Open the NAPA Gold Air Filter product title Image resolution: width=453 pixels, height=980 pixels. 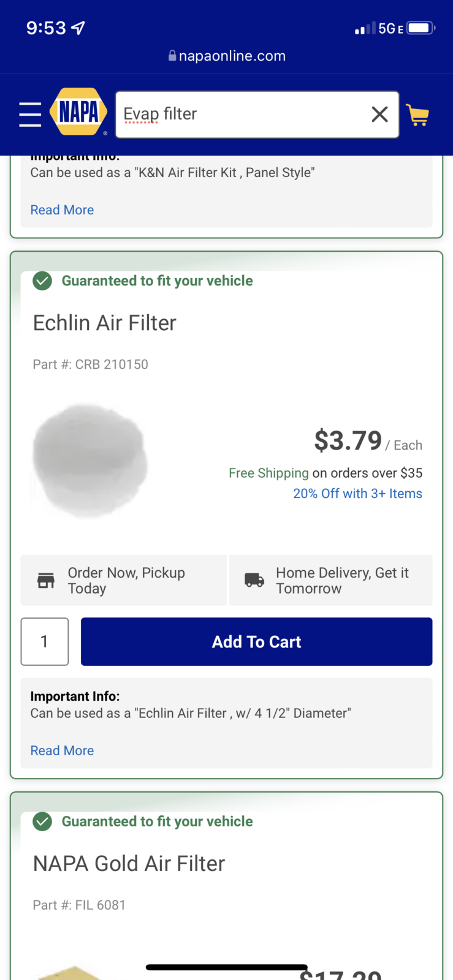click(129, 864)
